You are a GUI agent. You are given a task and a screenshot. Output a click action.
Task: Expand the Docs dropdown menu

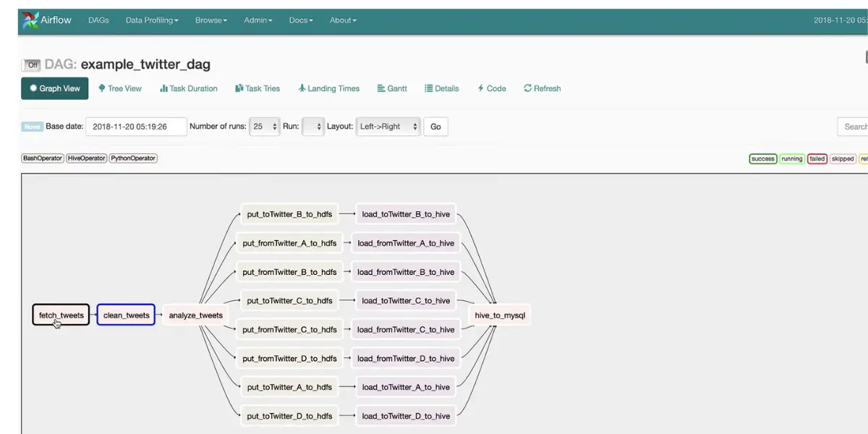click(301, 20)
